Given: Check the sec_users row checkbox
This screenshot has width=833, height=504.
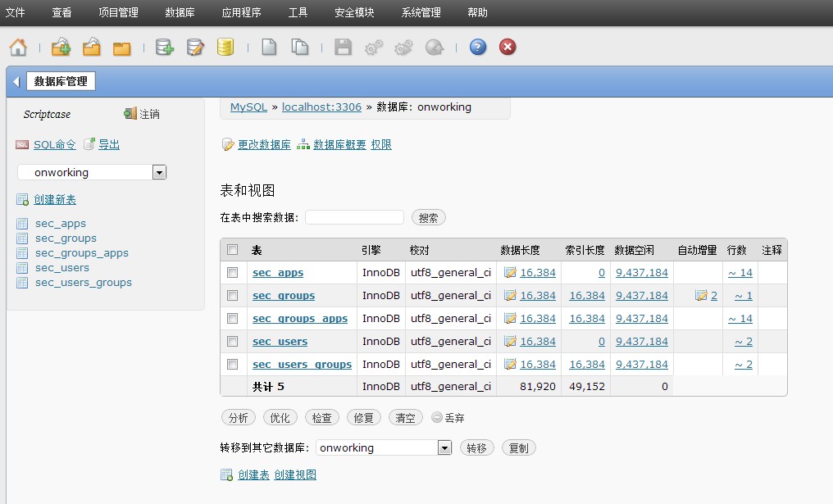Looking at the screenshot, I should tap(232, 341).
